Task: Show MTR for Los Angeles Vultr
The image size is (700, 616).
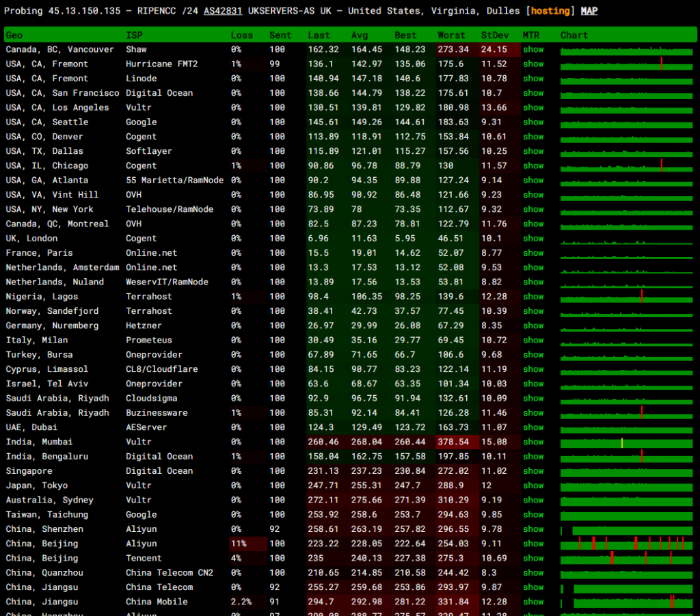Action: click(533, 107)
